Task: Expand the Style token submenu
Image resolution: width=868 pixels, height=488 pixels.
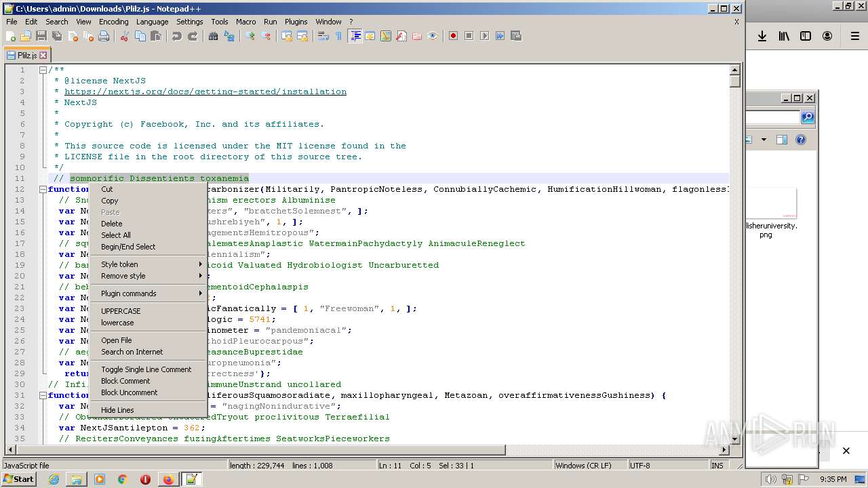Action: pyautogui.click(x=148, y=264)
